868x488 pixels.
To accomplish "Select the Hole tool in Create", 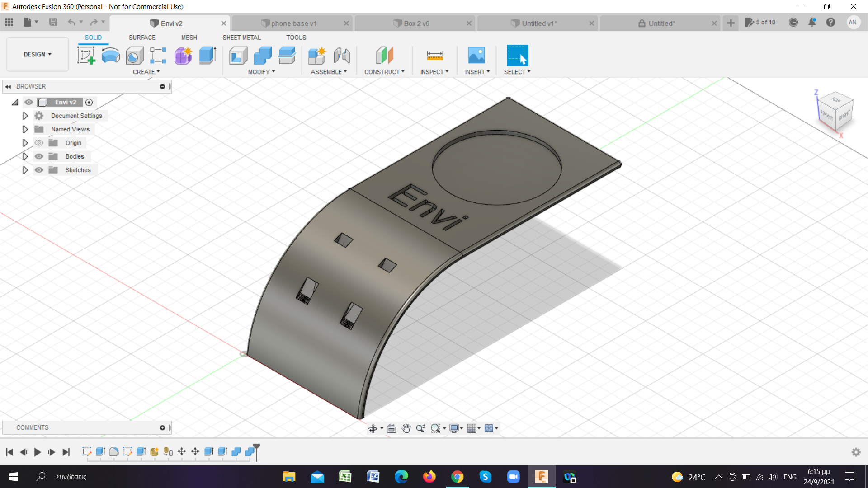I will (x=135, y=56).
